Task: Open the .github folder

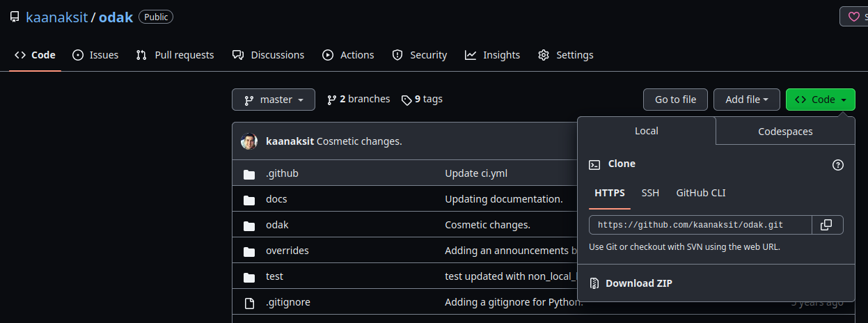Action: 282,173
